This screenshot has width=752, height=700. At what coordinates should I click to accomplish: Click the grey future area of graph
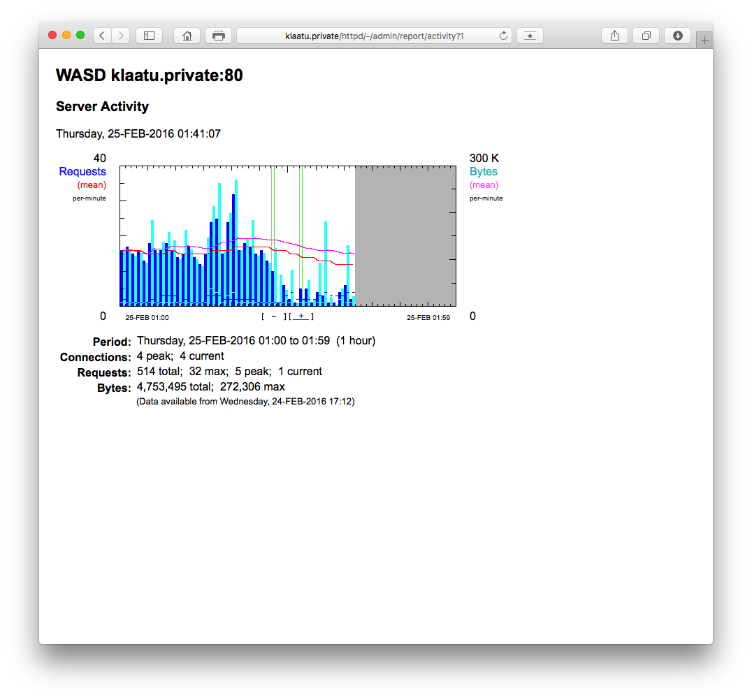[x=405, y=236]
